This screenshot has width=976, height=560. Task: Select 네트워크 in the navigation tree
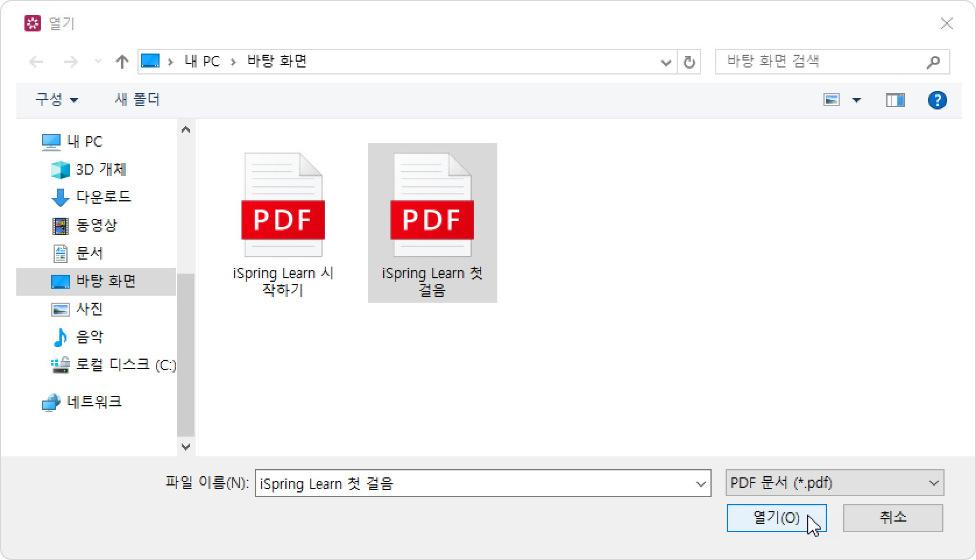click(82, 402)
